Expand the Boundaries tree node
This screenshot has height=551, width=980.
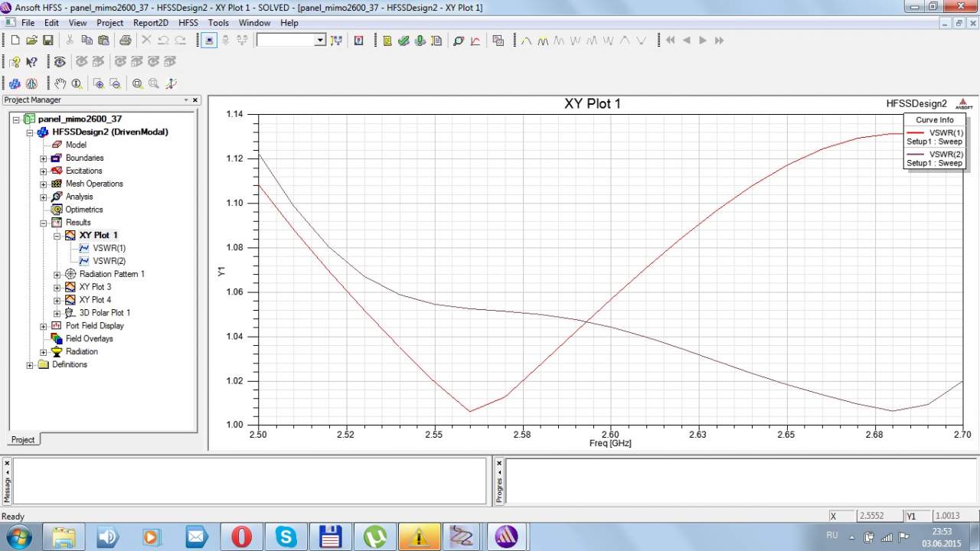click(44, 158)
